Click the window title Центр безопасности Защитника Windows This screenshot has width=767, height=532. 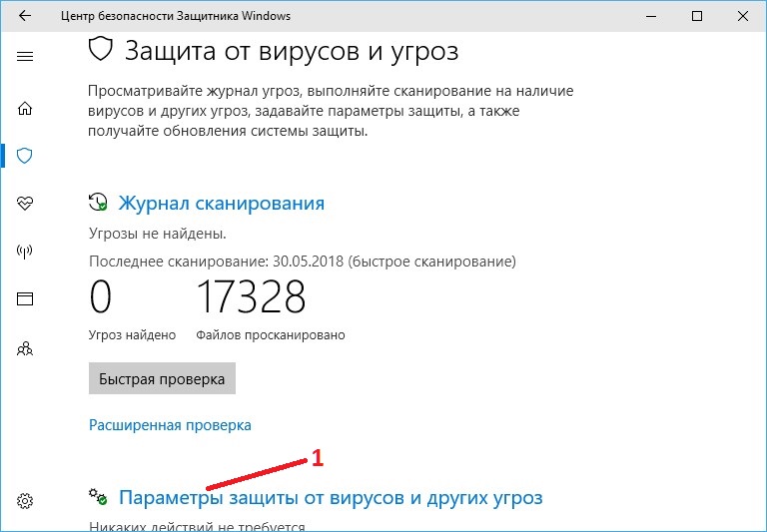click(x=176, y=16)
